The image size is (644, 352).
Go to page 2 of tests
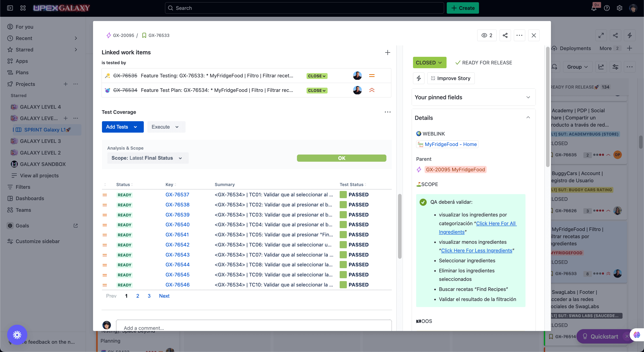138,296
